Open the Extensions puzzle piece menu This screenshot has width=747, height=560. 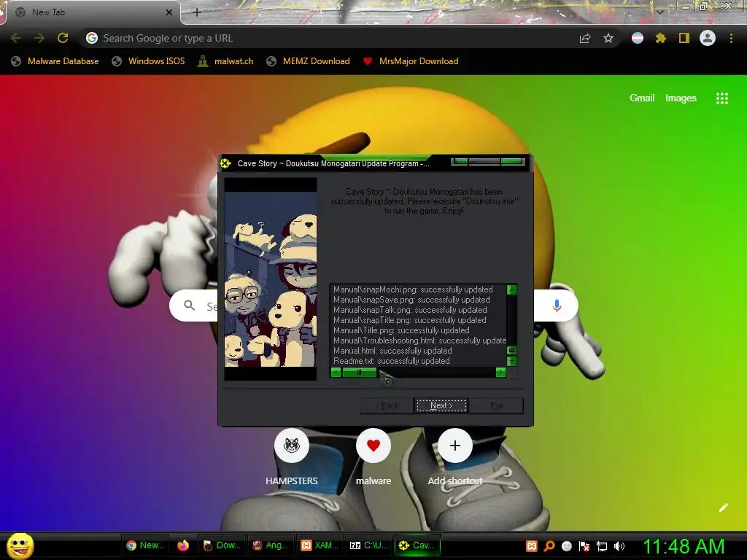tap(661, 38)
